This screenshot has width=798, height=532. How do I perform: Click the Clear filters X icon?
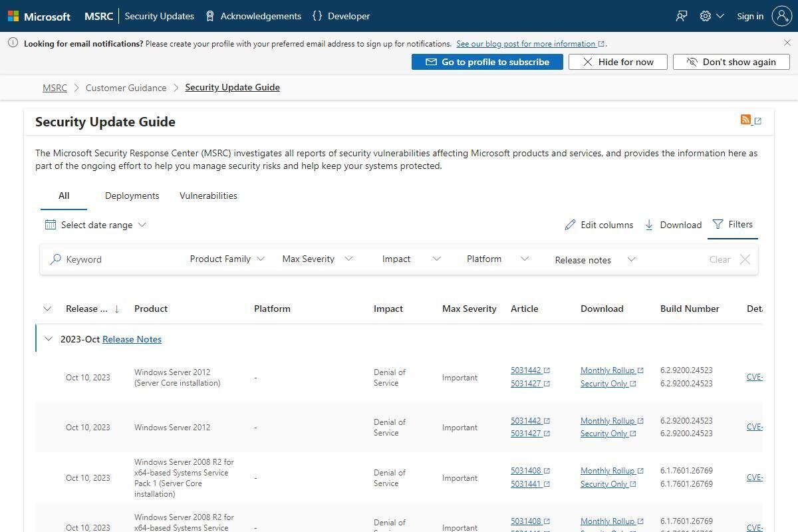(745, 259)
